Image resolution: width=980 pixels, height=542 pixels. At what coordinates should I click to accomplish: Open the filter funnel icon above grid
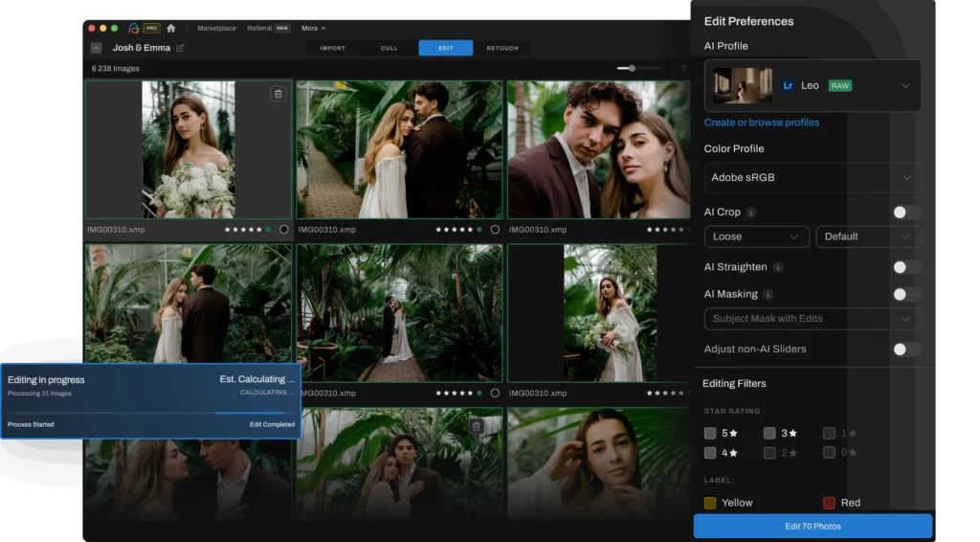coord(683,69)
